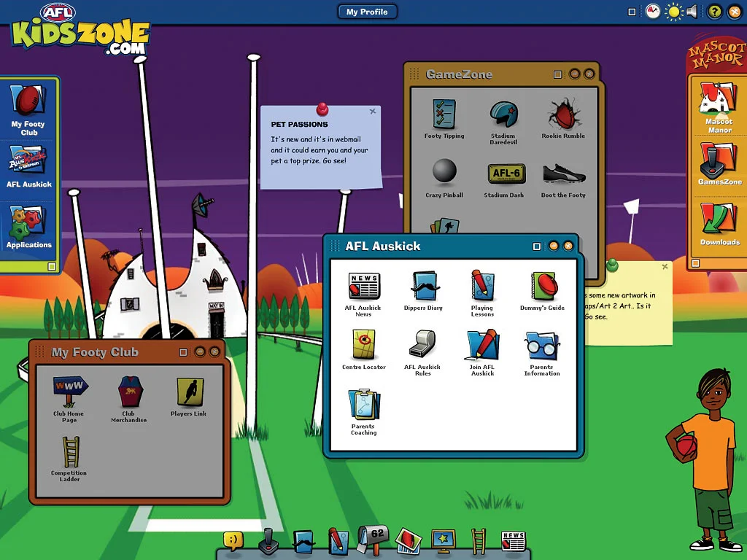This screenshot has width=747, height=560.
Task: Dismiss the Pet Passions sticky note
Action: coord(373,111)
